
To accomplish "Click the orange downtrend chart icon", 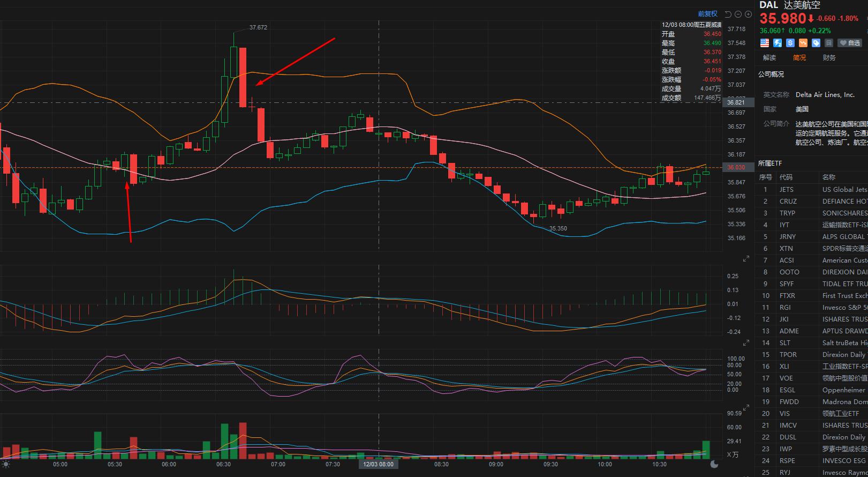I will (x=803, y=43).
